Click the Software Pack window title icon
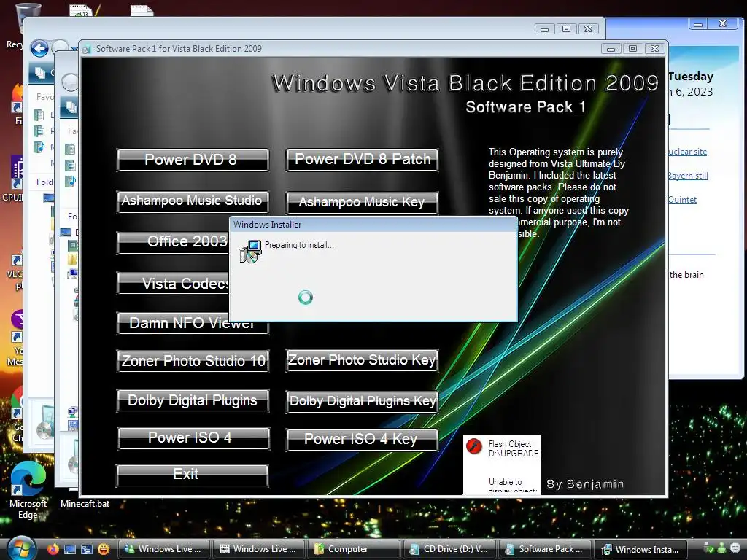This screenshot has height=560, width=747. click(x=86, y=49)
